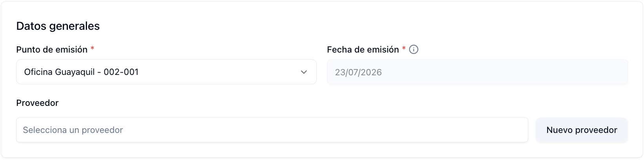Viewport: 644px width, 160px height.
Task: Focus the disabled 23/07/2026 date field
Action: pyautogui.click(x=477, y=72)
